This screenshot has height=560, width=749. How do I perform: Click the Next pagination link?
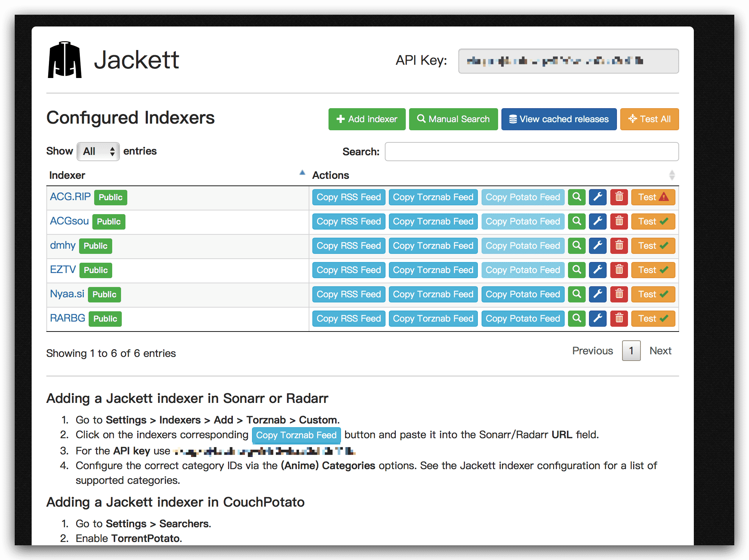[x=660, y=351]
